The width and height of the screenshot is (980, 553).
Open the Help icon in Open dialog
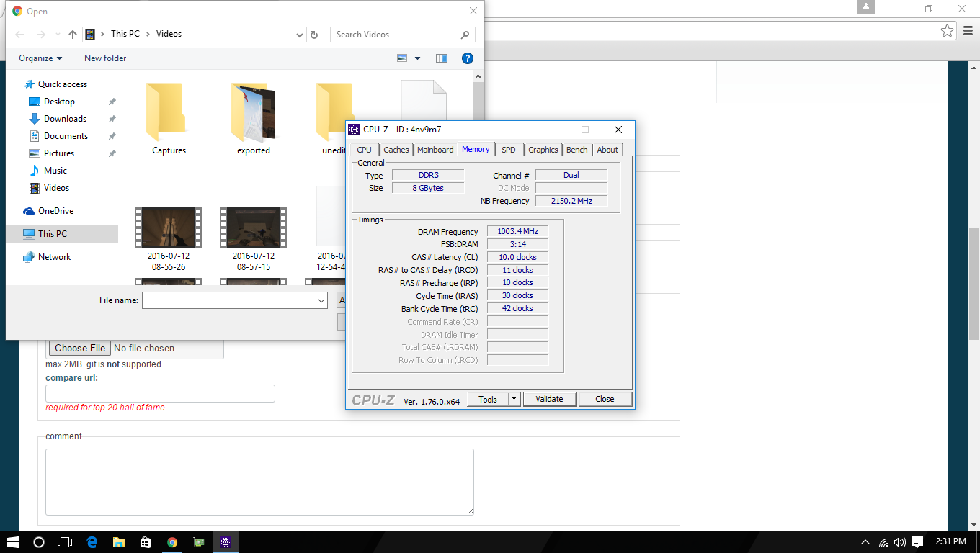pyautogui.click(x=467, y=58)
